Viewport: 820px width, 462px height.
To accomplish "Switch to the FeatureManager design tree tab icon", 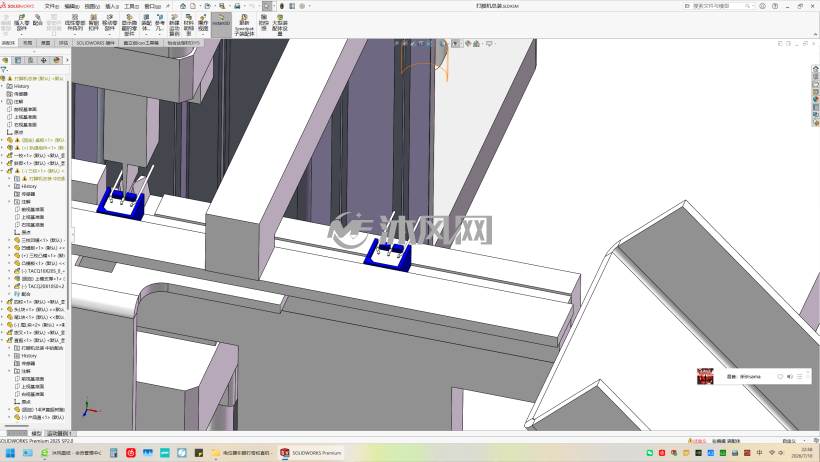I will [5, 60].
